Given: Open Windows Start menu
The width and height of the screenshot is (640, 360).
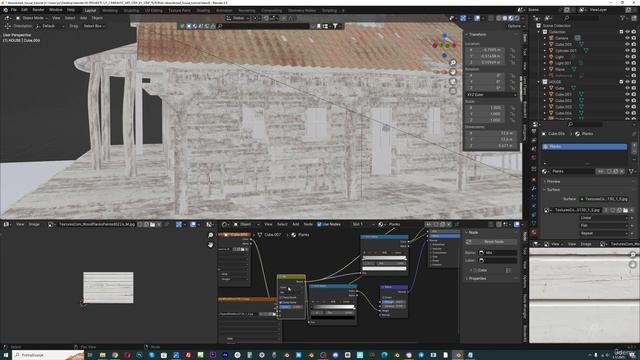Looking at the screenshot, I should pos(6,355).
